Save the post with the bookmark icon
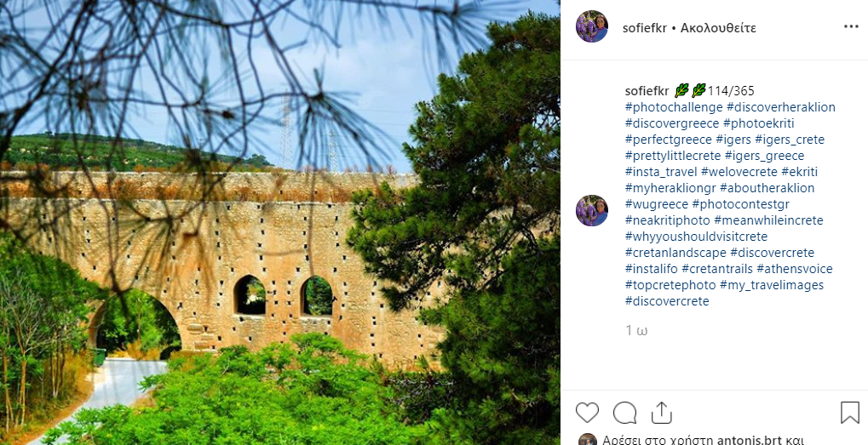 850,413
